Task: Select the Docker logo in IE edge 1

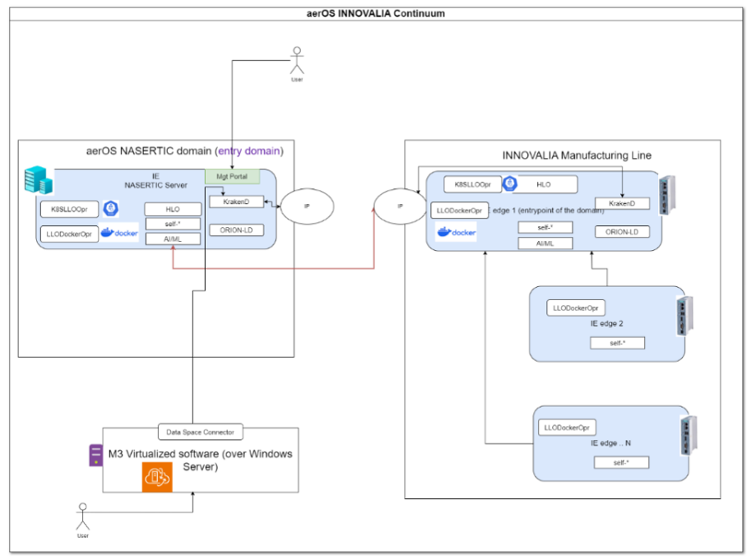Action: point(457,232)
